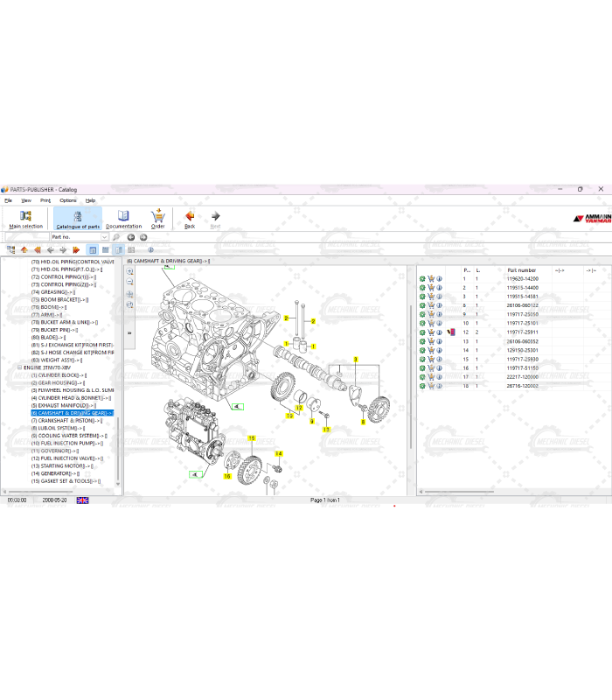Collapse the ENGINE 3TNV70-XBV tree node
The height and width of the screenshot is (700, 612).
(19, 367)
